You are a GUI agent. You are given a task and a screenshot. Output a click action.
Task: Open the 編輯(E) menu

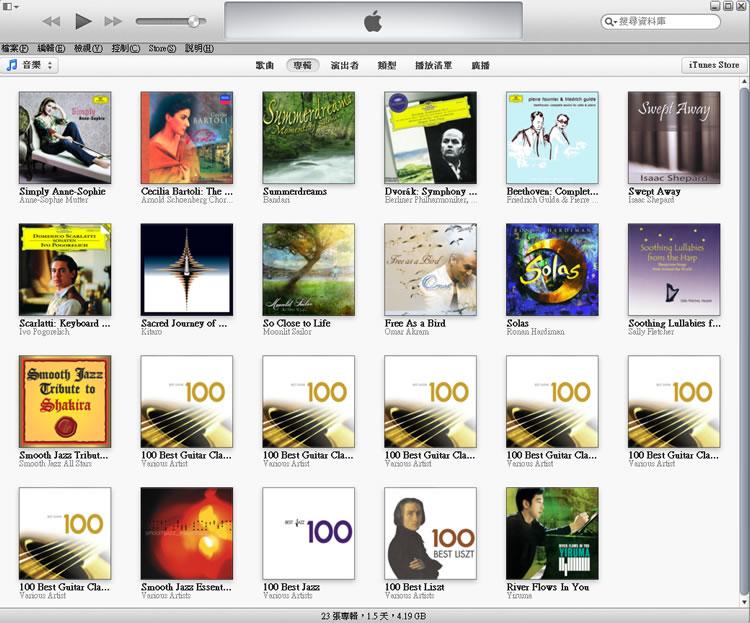pos(51,48)
